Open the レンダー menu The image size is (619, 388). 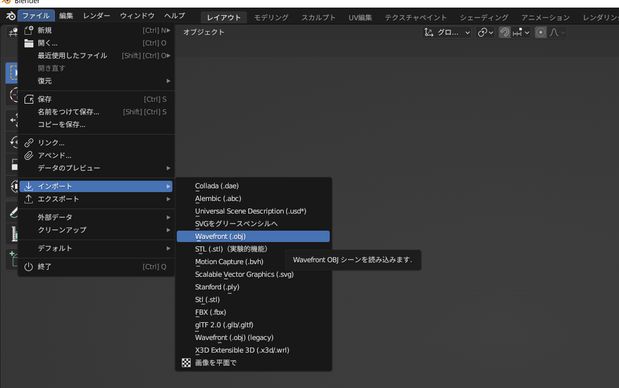pyautogui.click(x=96, y=16)
